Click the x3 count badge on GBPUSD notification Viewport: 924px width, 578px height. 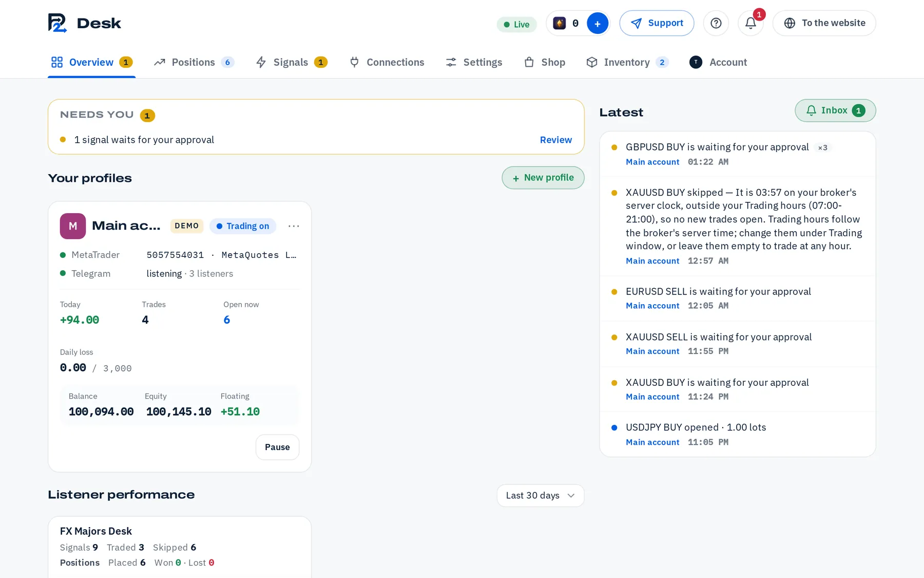822,148
